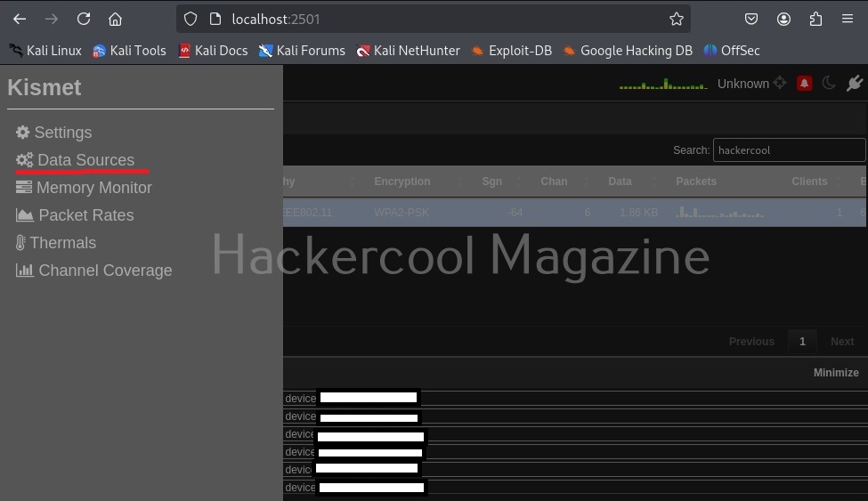Screen dimensions: 868x501
Task: Open the red alert bell icon
Action: (804, 84)
